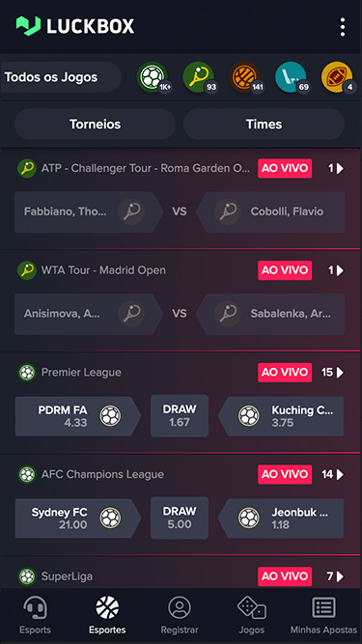This screenshot has width=362, height=644.
Task: Open Esports section with headset icon
Action: [x=36, y=615]
